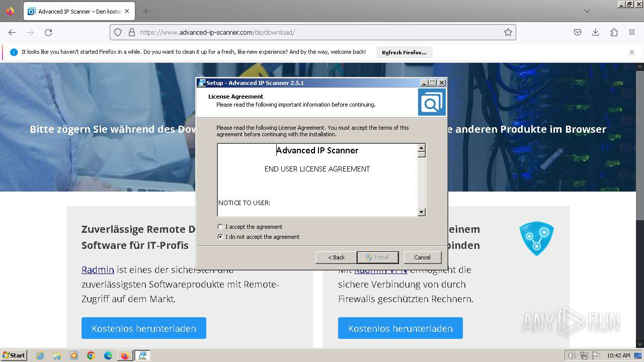
Task: Click license text scrollbar down arrow
Action: click(422, 212)
